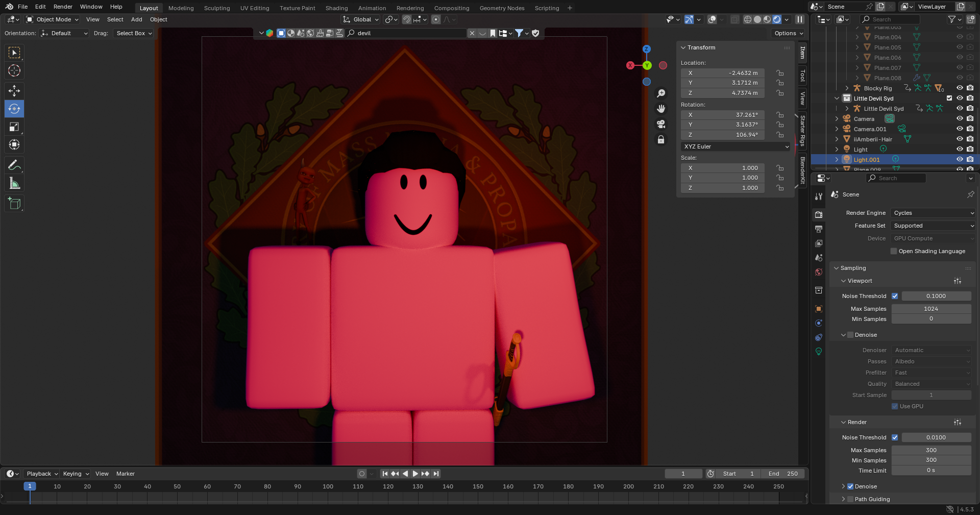Select the Measure tool
Image resolution: width=980 pixels, height=515 pixels.
(14, 184)
